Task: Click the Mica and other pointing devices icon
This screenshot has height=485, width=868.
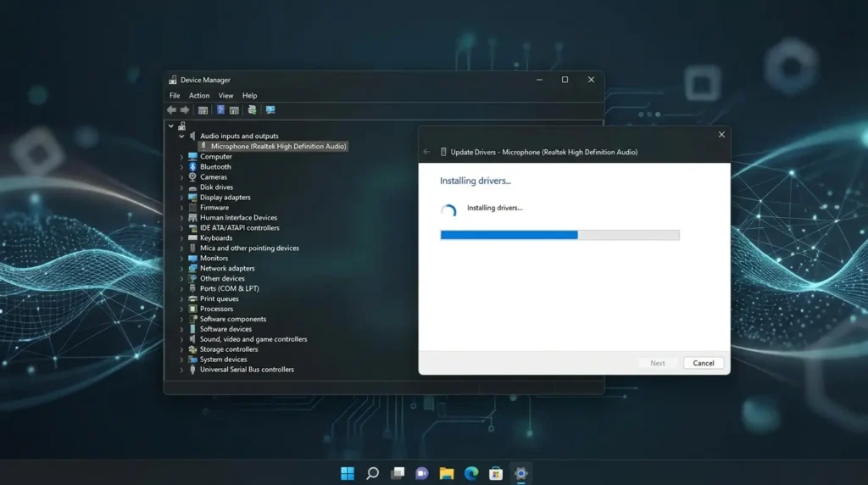Action: coord(192,248)
